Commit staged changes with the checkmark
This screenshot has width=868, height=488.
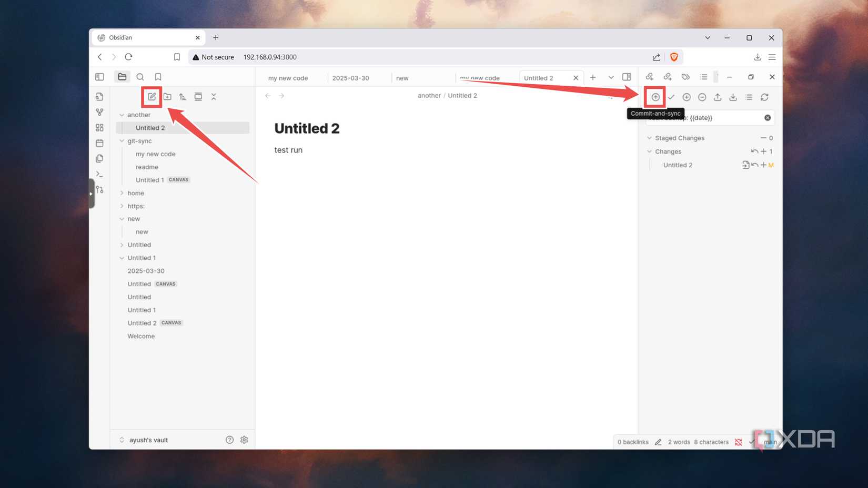[671, 97]
